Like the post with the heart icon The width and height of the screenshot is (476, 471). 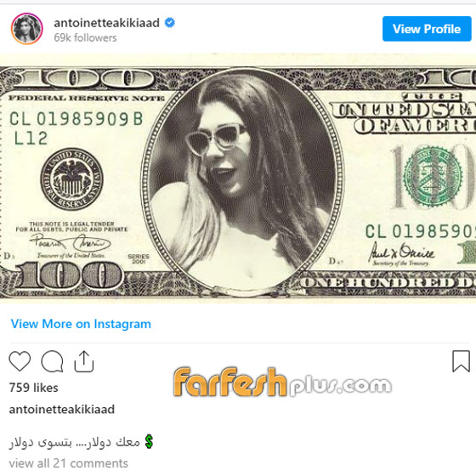[20, 361]
